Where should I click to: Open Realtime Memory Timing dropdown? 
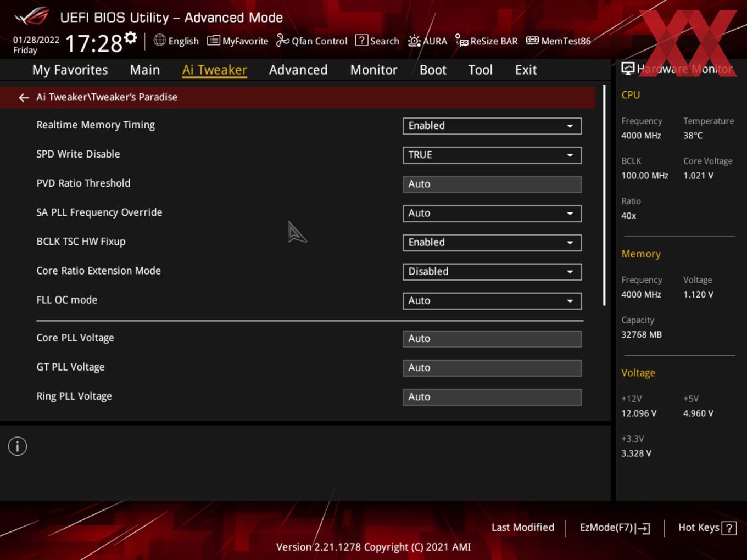[x=492, y=126]
